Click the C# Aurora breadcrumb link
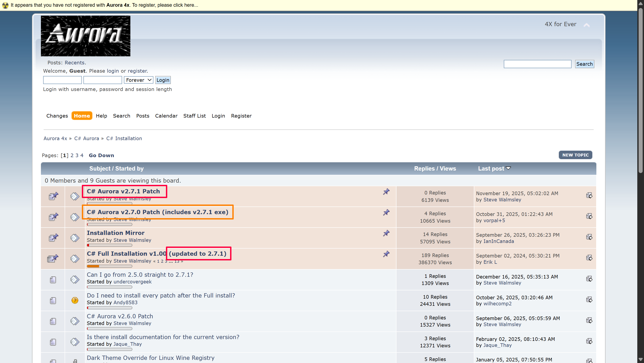644x363 pixels. coord(87,138)
